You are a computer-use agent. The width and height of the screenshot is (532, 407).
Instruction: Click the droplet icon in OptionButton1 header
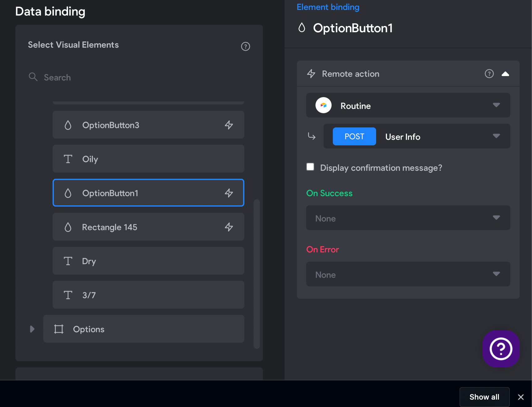click(302, 28)
